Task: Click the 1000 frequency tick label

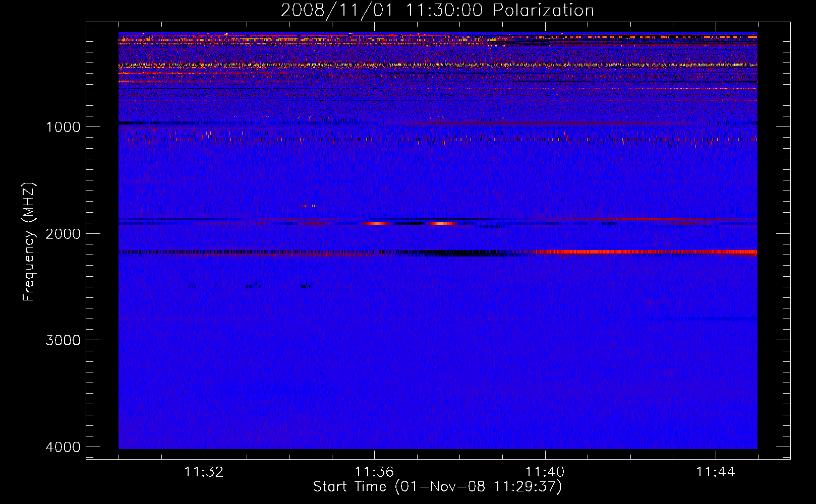Action: pos(63,127)
